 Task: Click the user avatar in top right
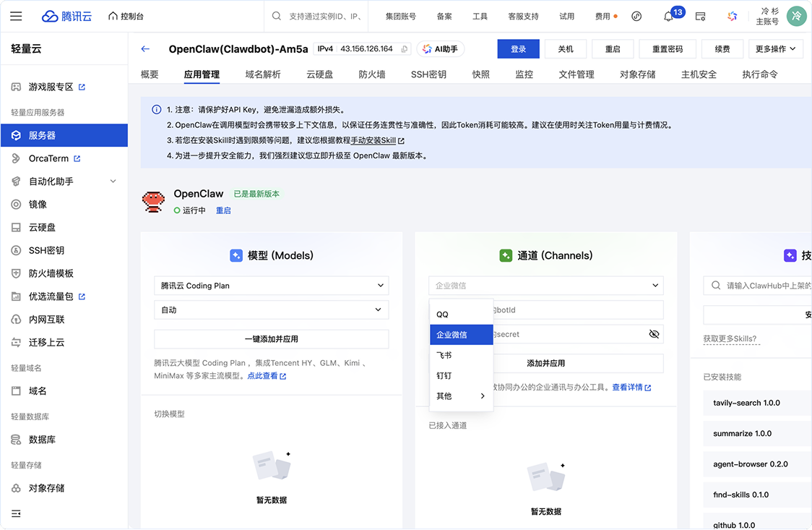(x=796, y=16)
